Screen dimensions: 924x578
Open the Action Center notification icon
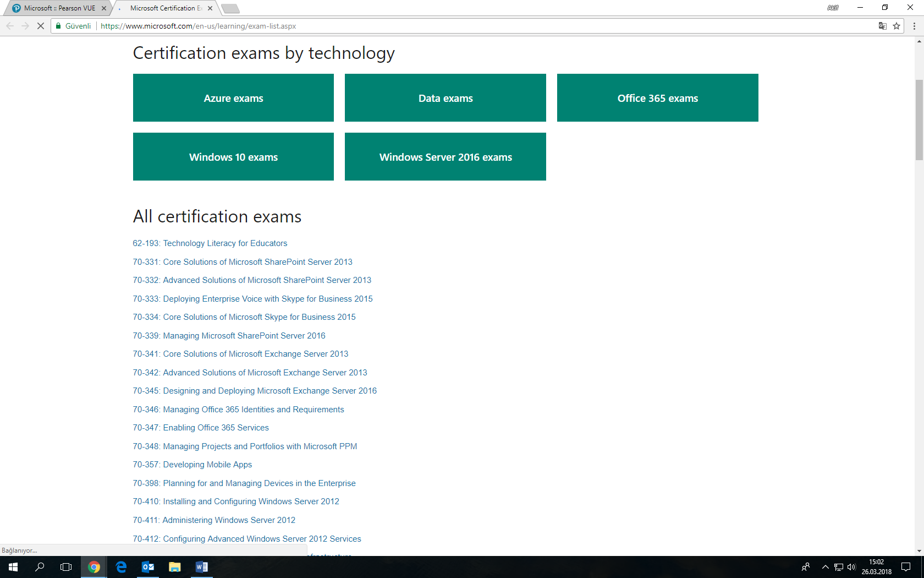click(906, 567)
